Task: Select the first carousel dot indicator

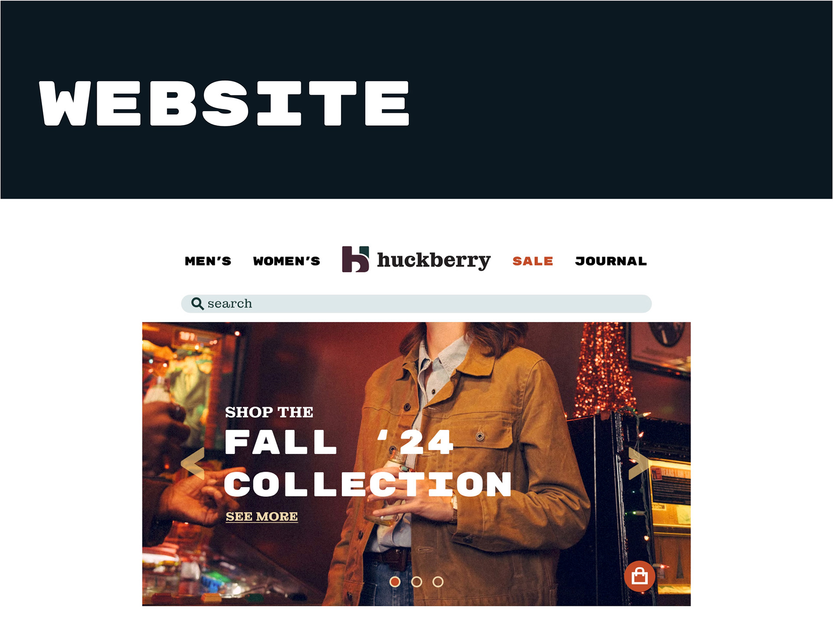Action: pos(395,582)
